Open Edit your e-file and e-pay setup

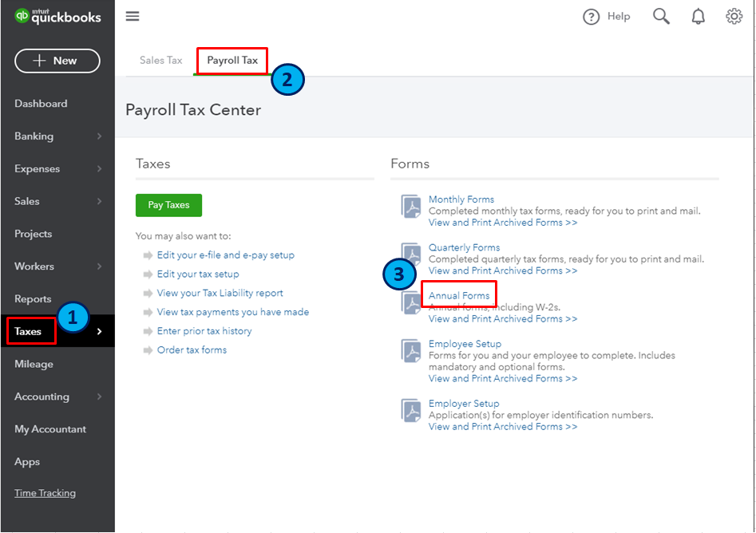[226, 255]
